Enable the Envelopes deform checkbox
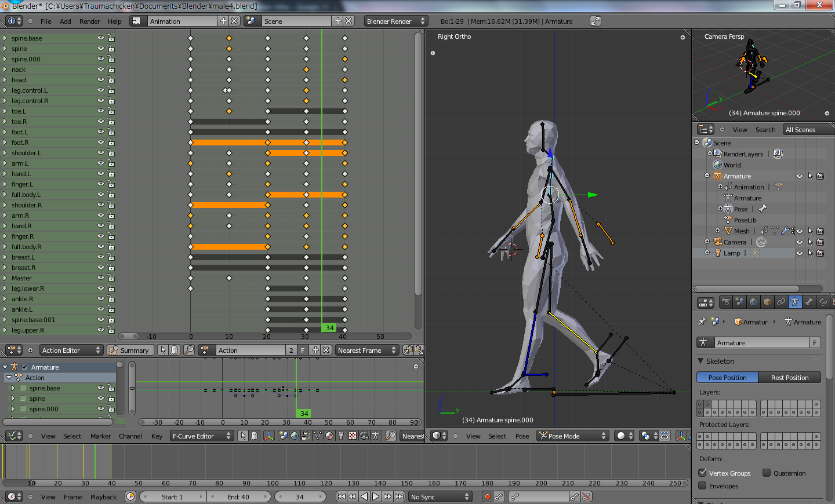 point(702,485)
